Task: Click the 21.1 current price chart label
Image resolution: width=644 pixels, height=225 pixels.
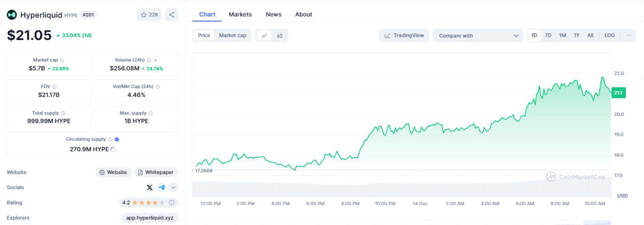Action: point(618,93)
